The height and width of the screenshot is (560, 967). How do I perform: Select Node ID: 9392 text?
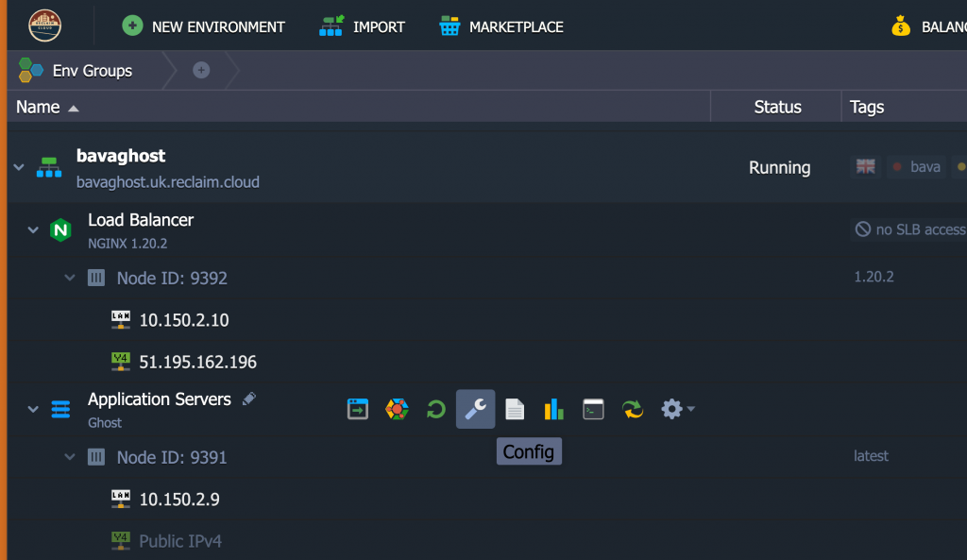click(172, 279)
